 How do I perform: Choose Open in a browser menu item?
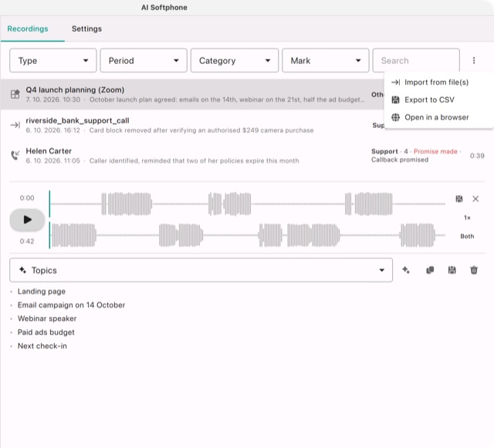(x=439, y=117)
